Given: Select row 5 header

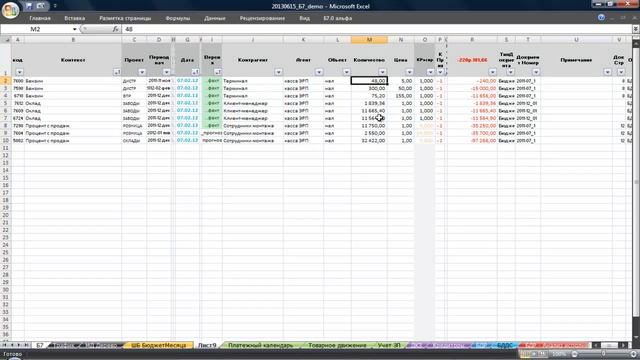Looking at the screenshot, I should tap(6, 103).
